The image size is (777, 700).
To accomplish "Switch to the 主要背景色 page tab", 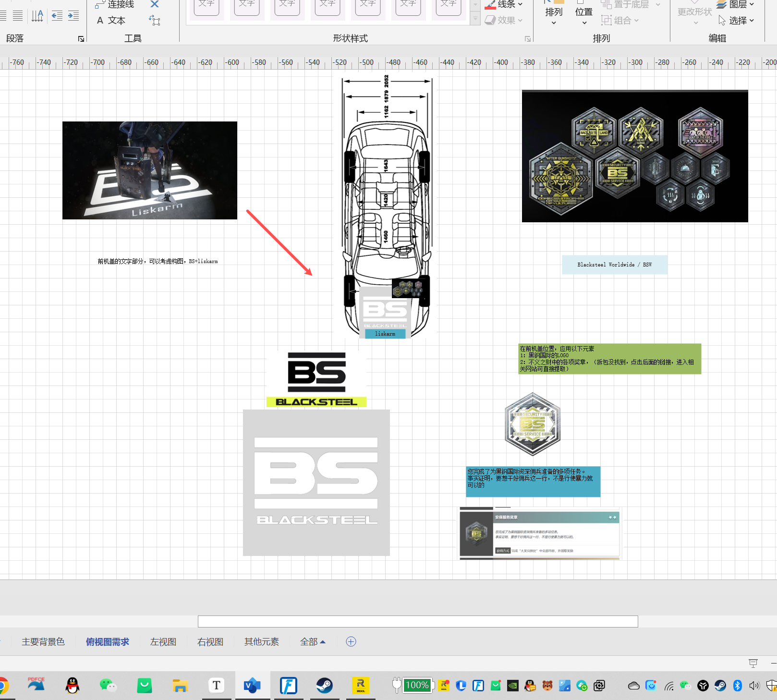I will [x=43, y=642].
